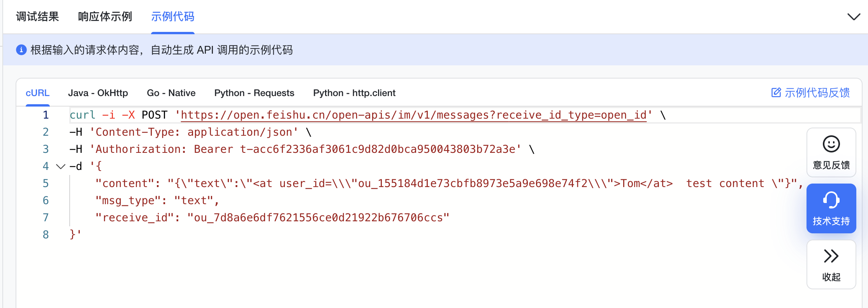Place cursor in the receive_id value
Viewport: 868px width, 308px height.
point(318,217)
